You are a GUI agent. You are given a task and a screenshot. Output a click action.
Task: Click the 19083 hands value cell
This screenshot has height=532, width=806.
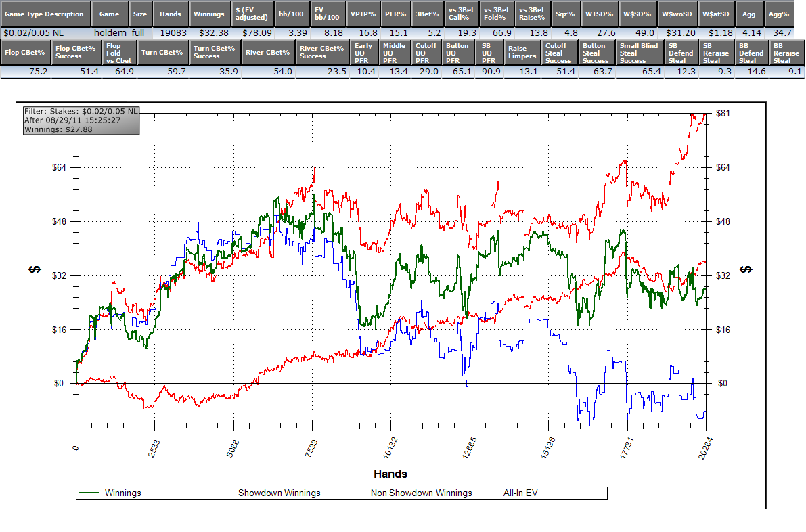point(173,33)
